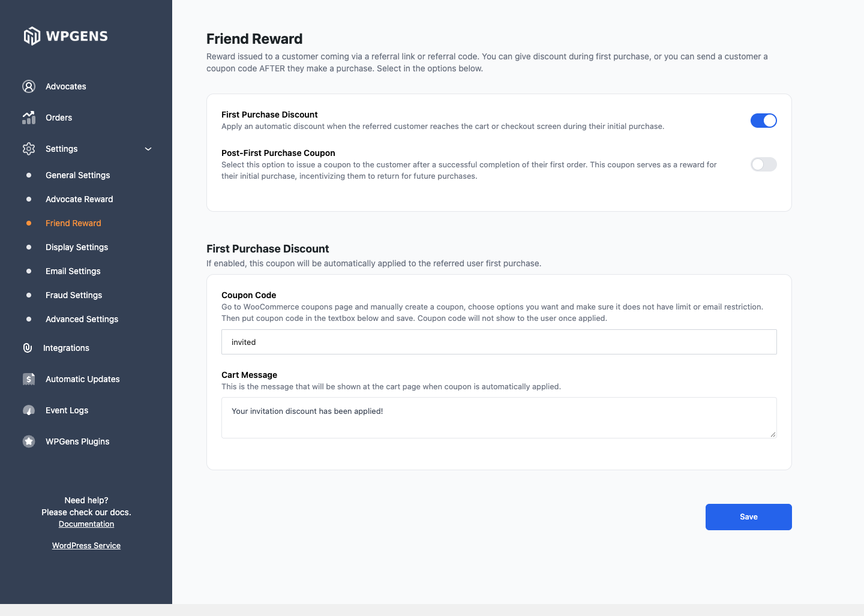The width and height of the screenshot is (864, 616).
Task: Open Automatic Updates in sidebar
Action: 83,379
